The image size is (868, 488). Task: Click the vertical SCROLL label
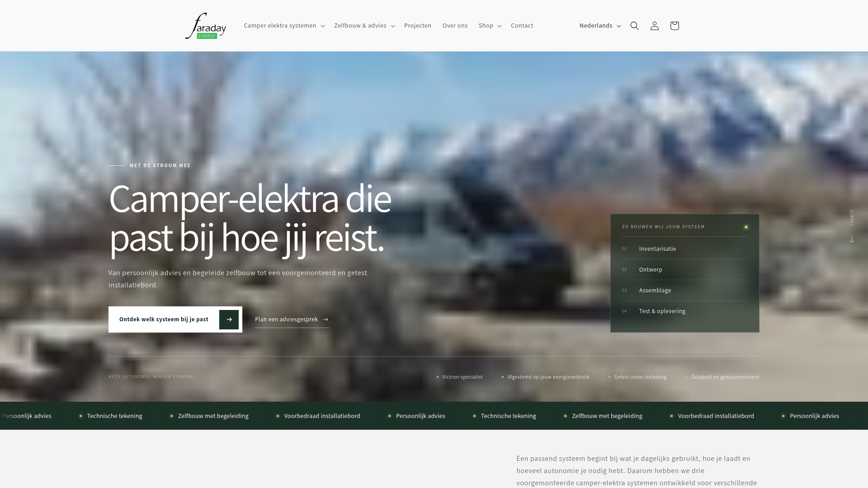coord(852,218)
